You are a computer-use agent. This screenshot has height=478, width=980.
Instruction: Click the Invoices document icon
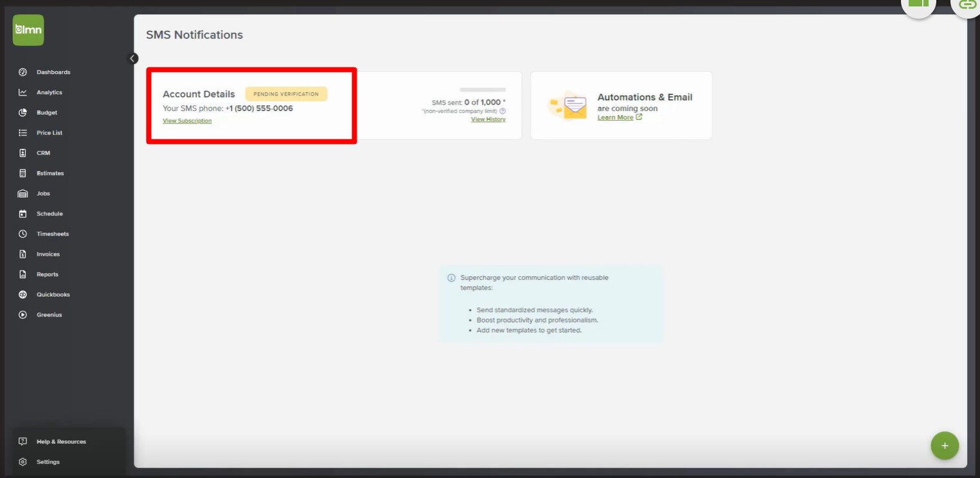click(22, 254)
